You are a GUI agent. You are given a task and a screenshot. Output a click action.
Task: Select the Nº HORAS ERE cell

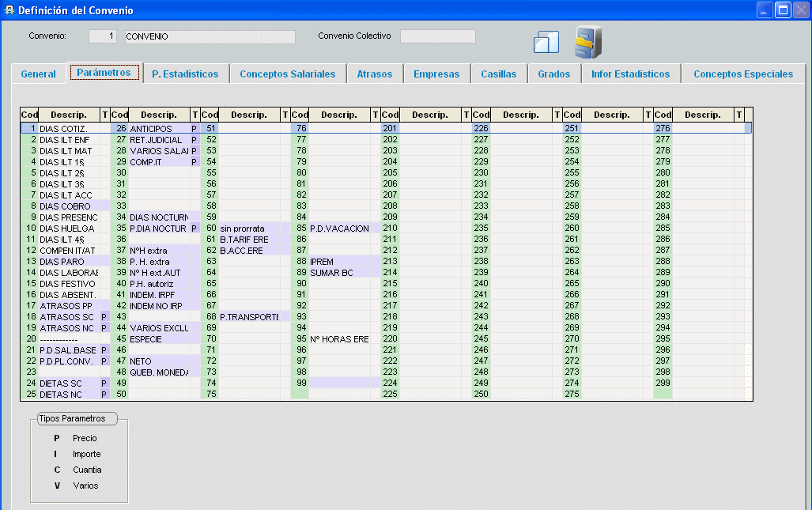click(x=340, y=339)
